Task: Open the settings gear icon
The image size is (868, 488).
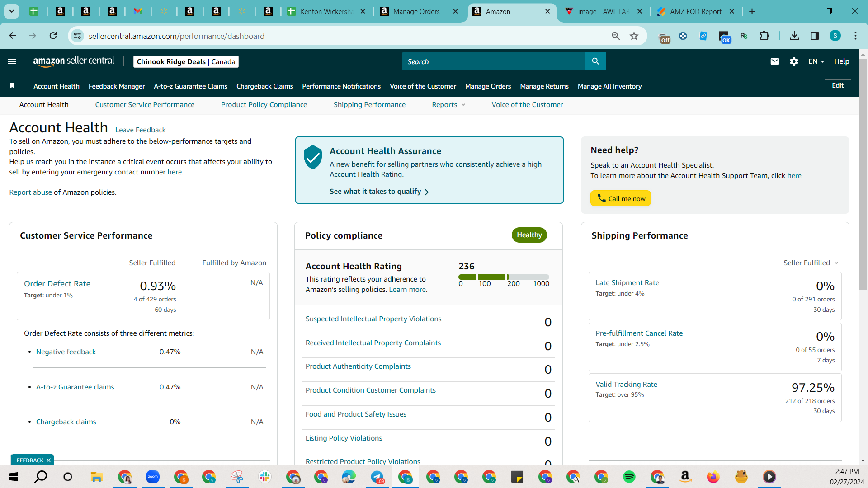Action: point(794,61)
